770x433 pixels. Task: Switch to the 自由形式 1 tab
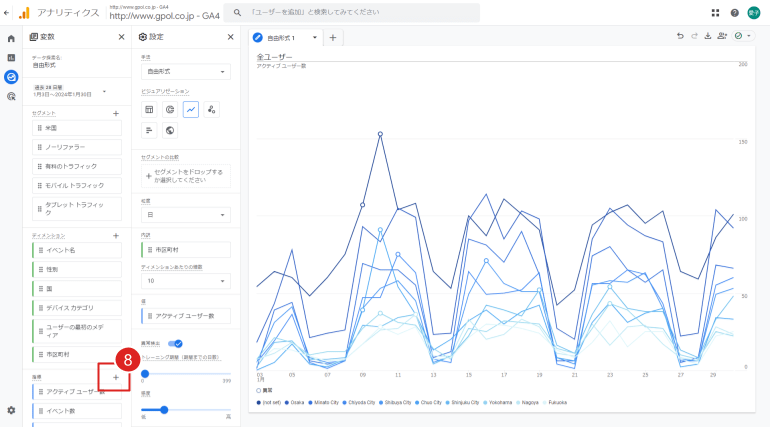point(287,37)
